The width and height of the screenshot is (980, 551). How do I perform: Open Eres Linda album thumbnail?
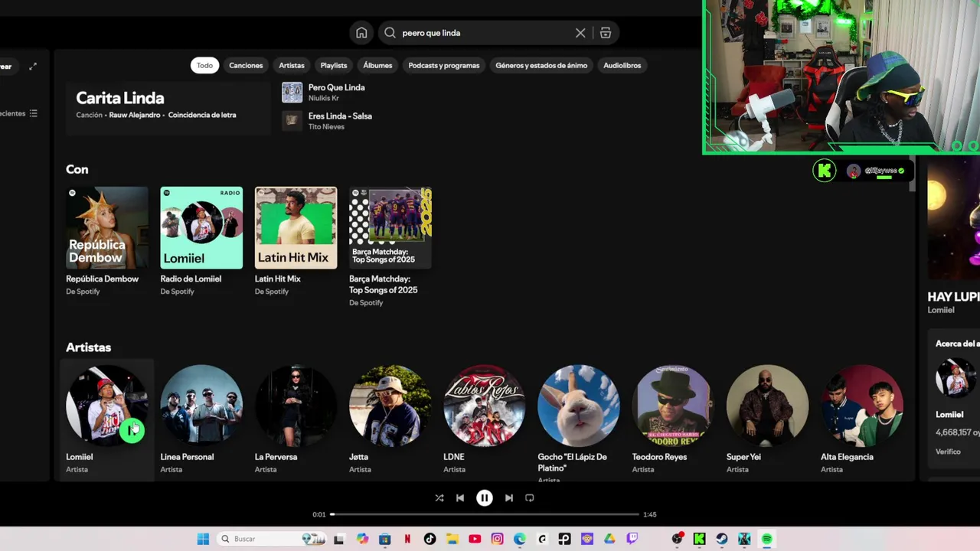point(292,120)
